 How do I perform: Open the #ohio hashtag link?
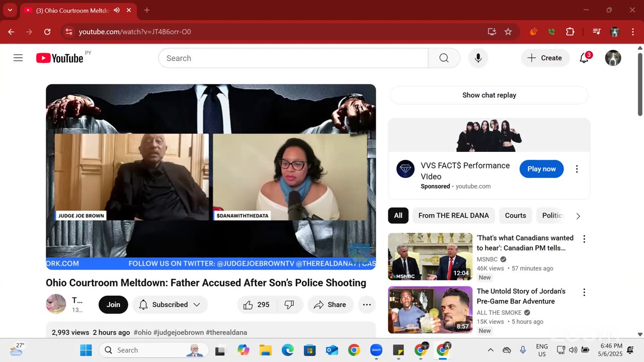(142, 332)
